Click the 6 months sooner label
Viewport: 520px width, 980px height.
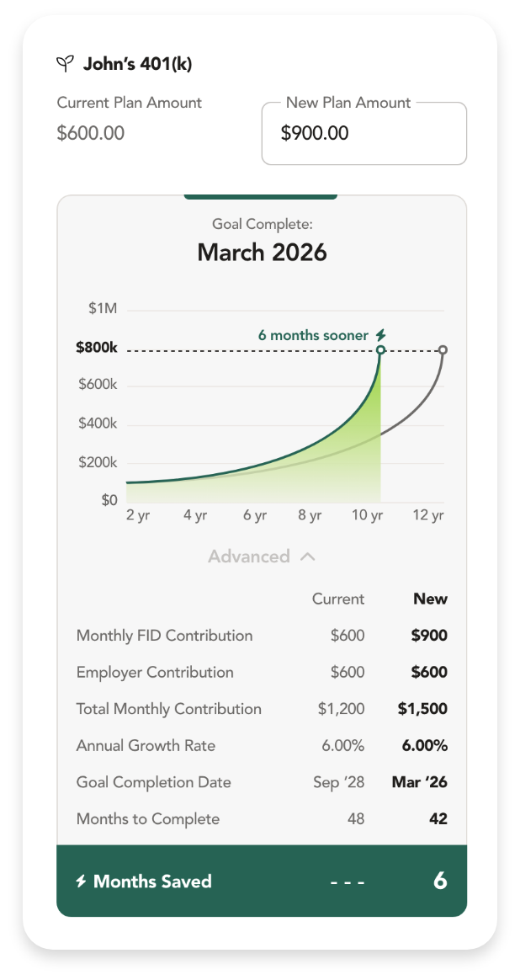[313, 335]
